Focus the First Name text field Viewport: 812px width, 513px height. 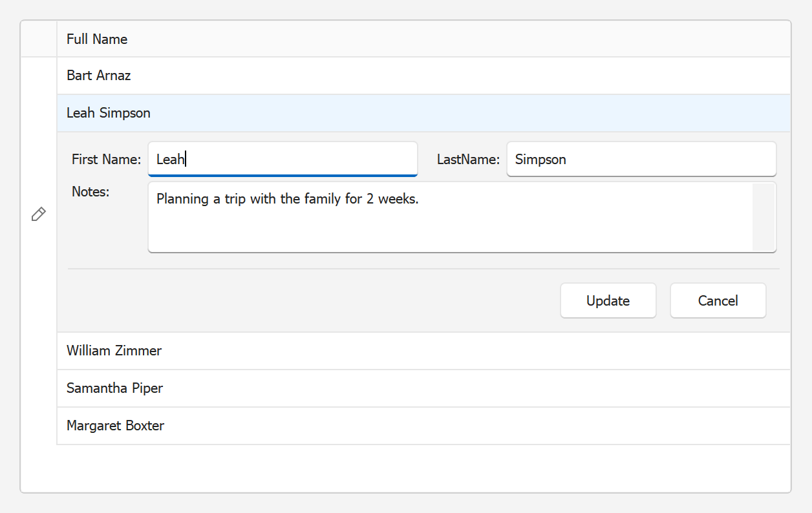click(283, 159)
